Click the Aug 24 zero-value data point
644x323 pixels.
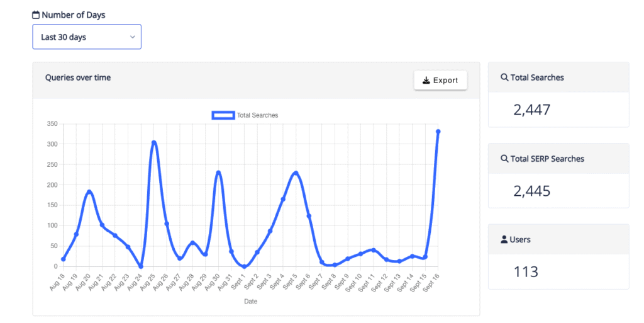[141, 266]
